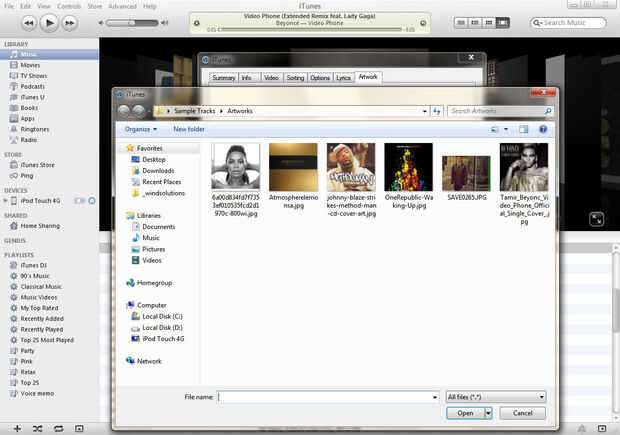
Task: Open Podcasts in the sidebar
Action: click(x=32, y=86)
